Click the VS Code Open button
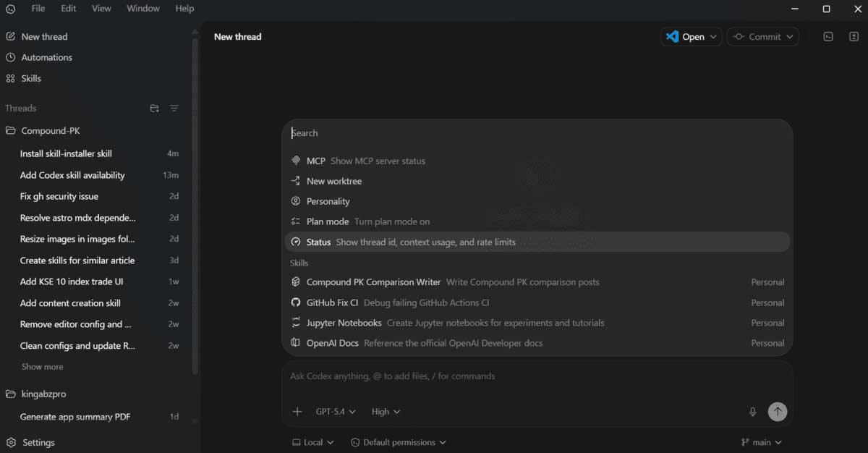The height and width of the screenshot is (453, 868). (x=685, y=37)
